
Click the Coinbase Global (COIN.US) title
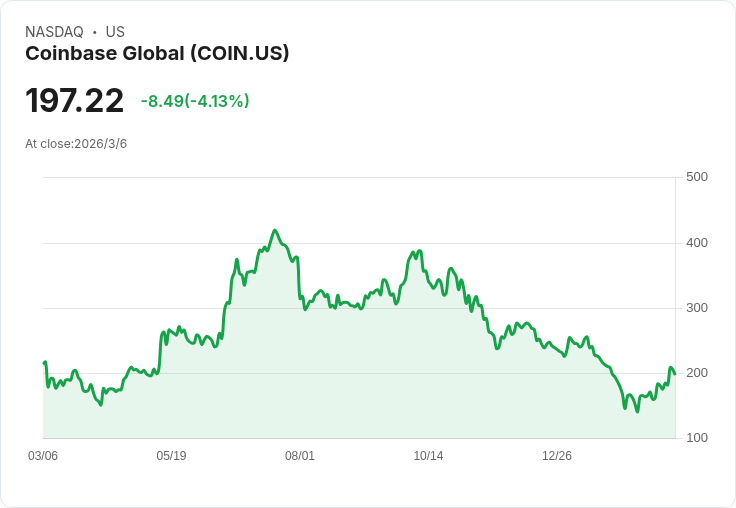pos(157,54)
